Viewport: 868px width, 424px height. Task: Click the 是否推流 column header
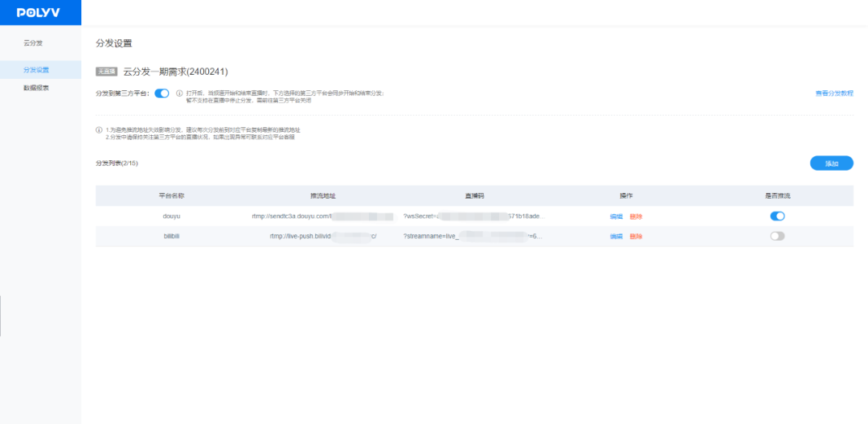[776, 196]
